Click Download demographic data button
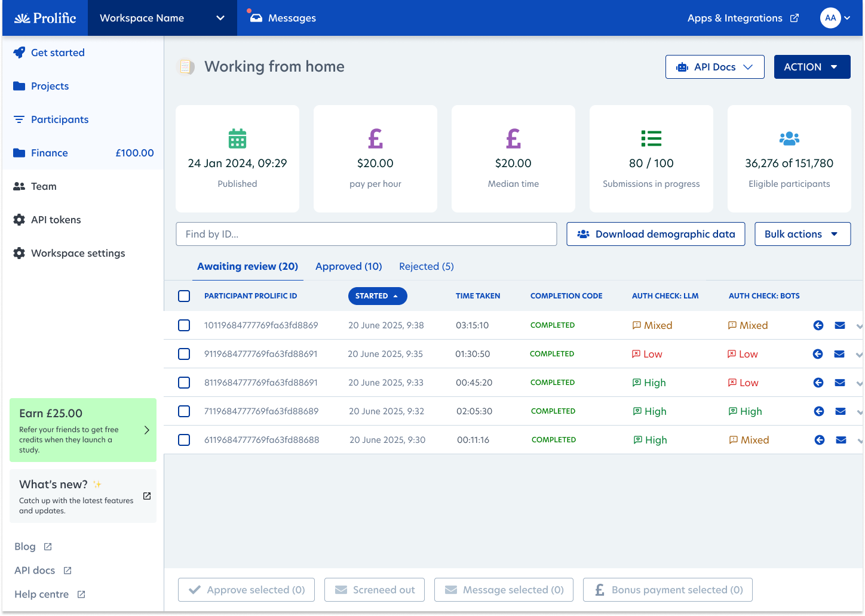865x616 pixels. coord(655,234)
